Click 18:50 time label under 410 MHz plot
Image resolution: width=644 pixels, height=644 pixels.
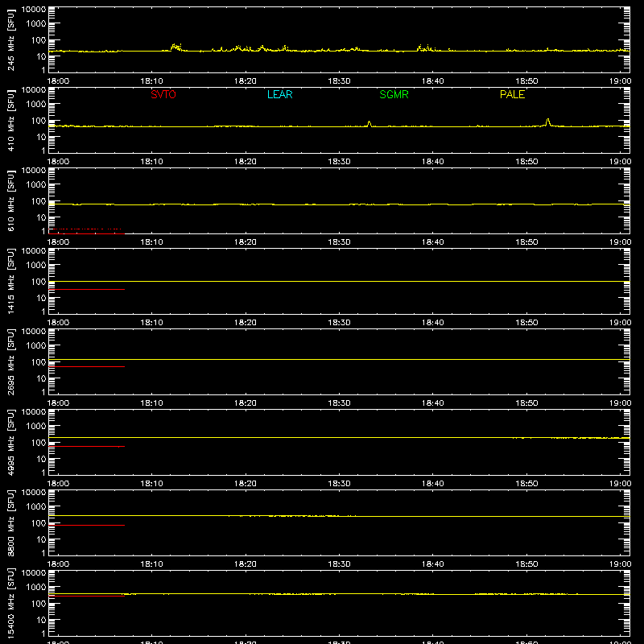click(x=526, y=162)
